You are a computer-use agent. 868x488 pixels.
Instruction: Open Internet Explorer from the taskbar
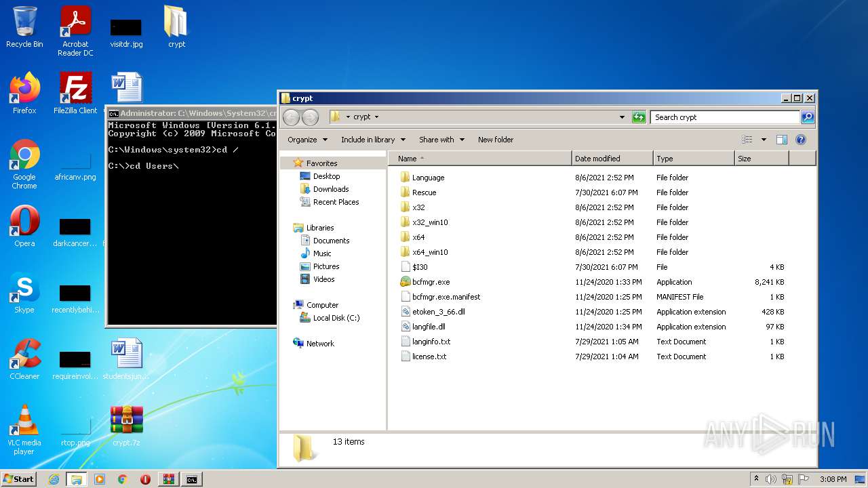(54, 479)
